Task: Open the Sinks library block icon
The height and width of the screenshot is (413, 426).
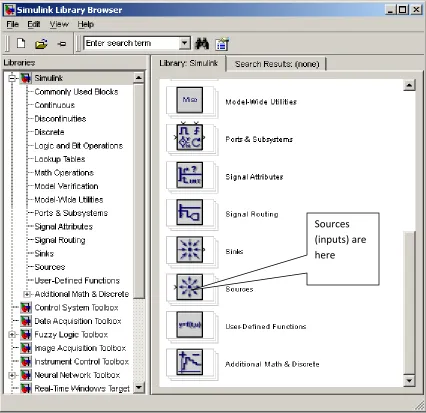Action: 190,249
